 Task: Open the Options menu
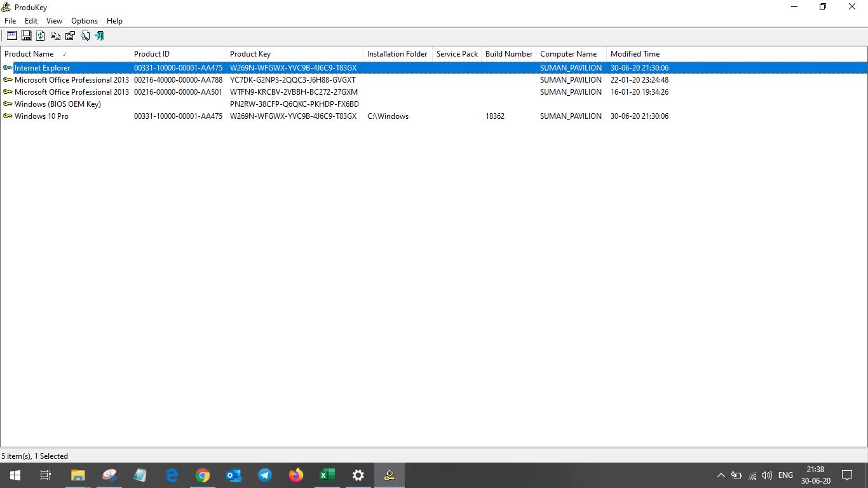pos(85,21)
